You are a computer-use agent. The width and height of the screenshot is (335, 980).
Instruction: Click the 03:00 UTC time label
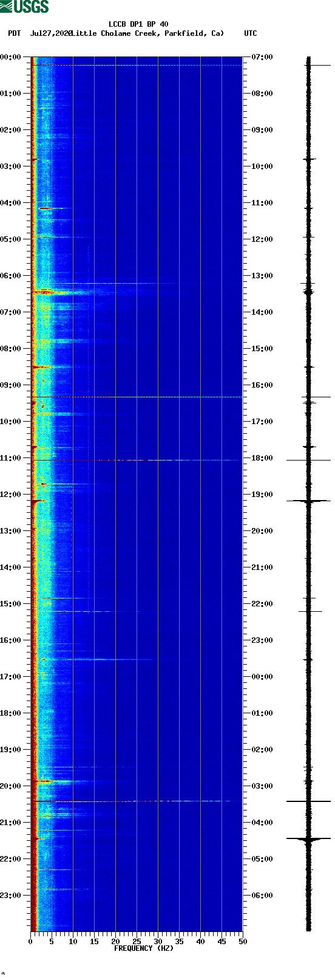coord(262,786)
